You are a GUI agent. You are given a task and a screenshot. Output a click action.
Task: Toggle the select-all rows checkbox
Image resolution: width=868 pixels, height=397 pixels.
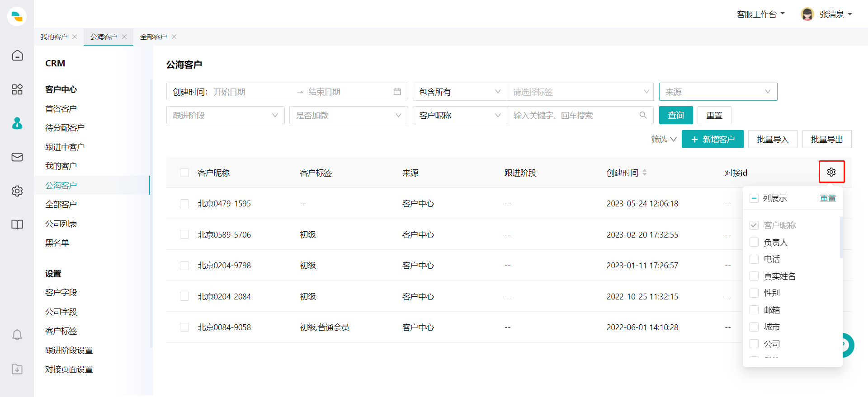click(x=184, y=173)
